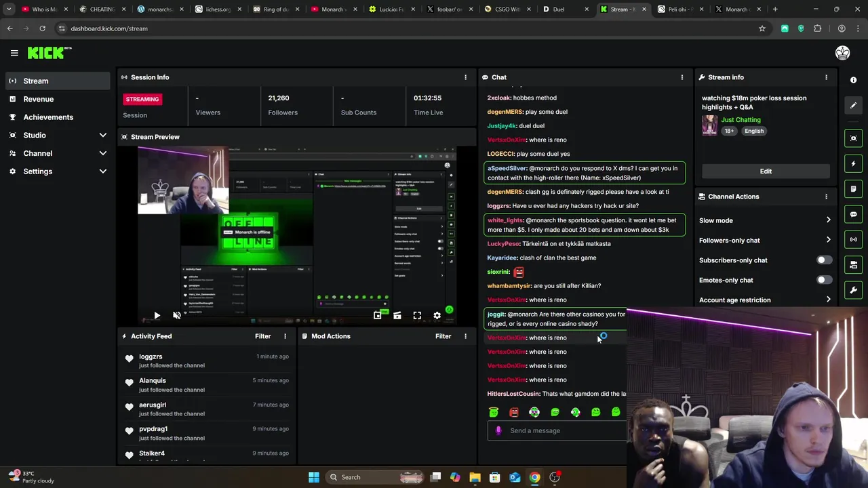Expand the Settings sidebar section

pos(103,171)
